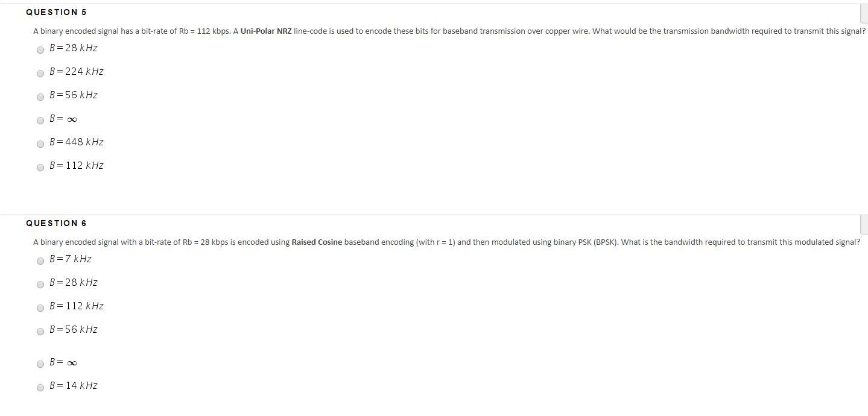Click the bold Raised Cosine text
This screenshot has width=868, height=416.
pos(317,242)
